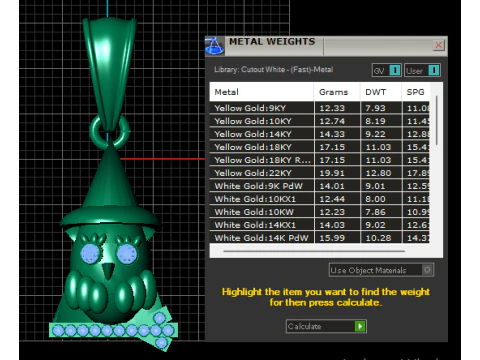
Task: Click the Metal Weights scale icon
Action: tap(214, 46)
